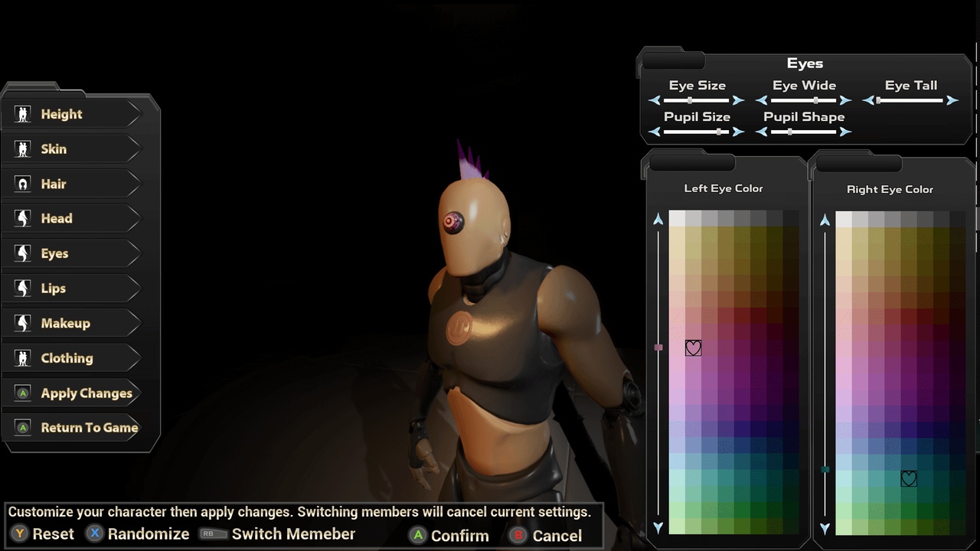Click the red B icon beside Cancel
980x551 pixels.
[x=518, y=536]
